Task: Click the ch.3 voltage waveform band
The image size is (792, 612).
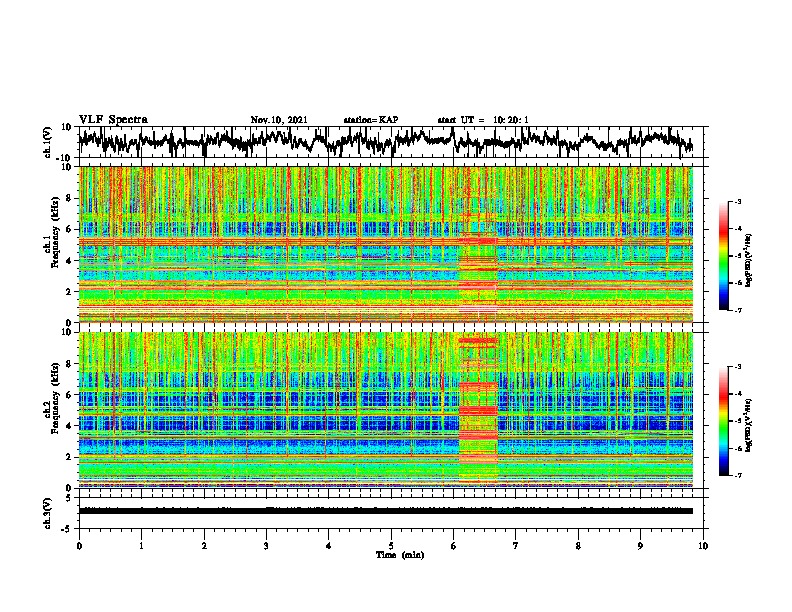Action: coord(385,511)
